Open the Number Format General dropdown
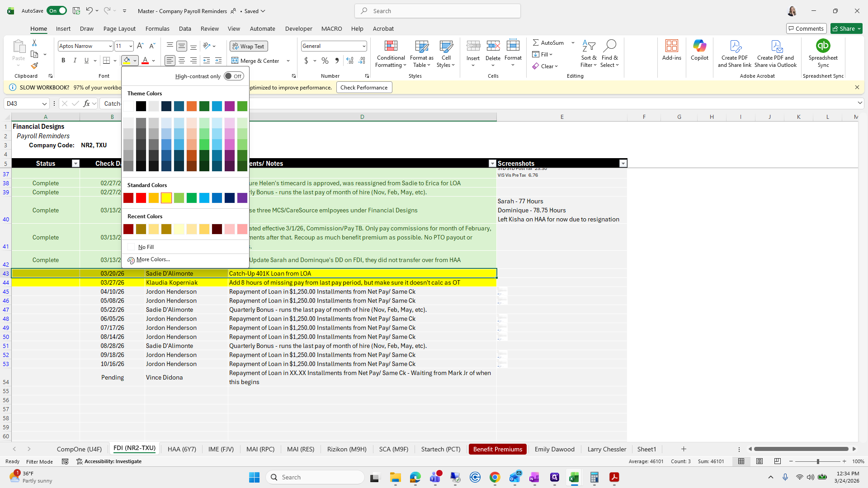 point(363,46)
